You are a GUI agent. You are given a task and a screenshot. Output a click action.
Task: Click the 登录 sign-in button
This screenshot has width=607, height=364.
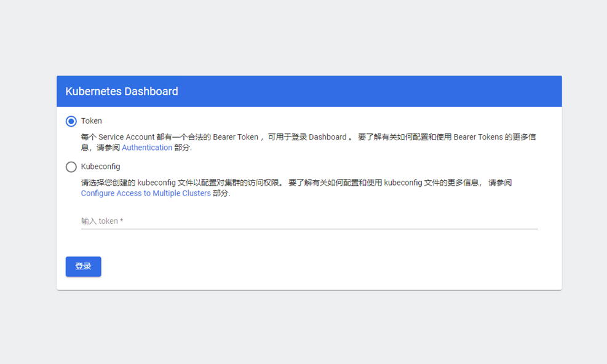click(x=83, y=266)
